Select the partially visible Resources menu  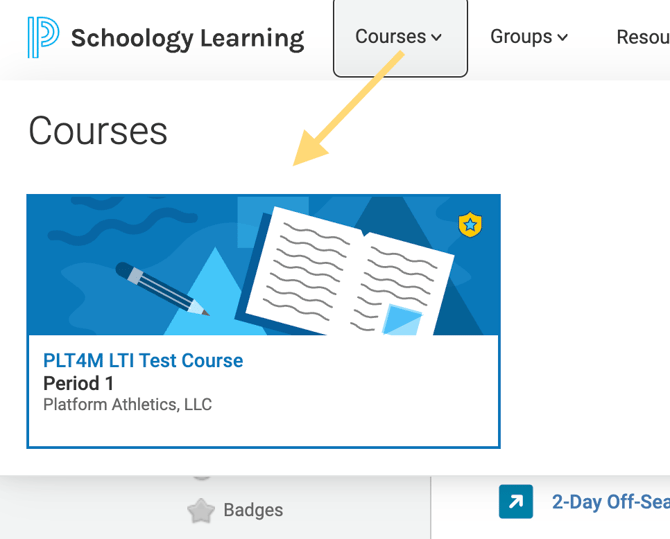[643, 37]
